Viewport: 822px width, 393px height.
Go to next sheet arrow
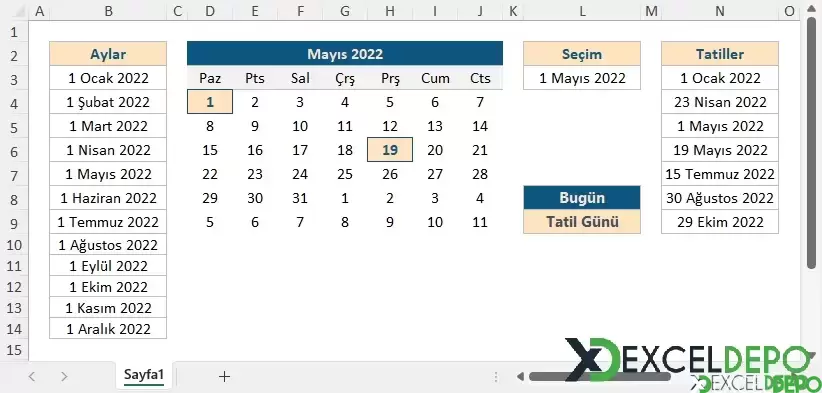64,376
